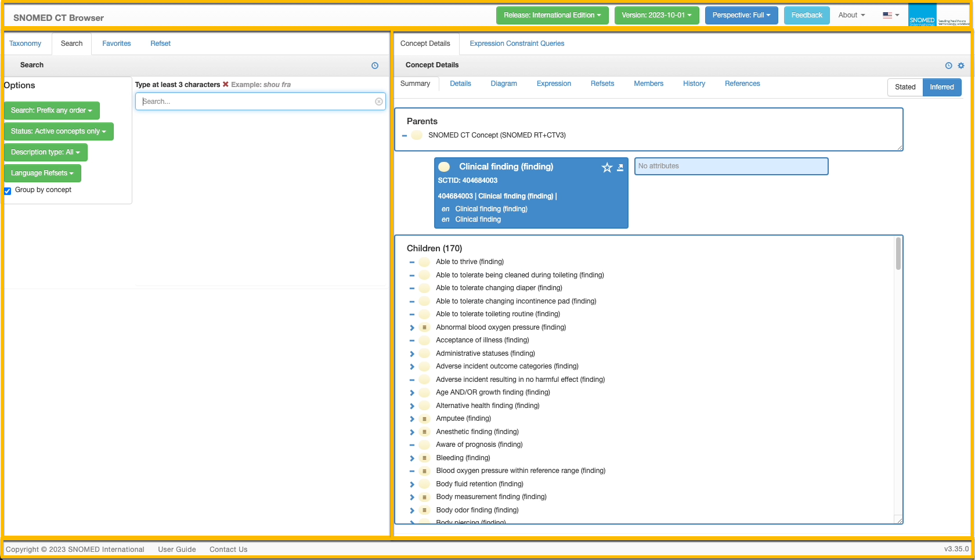The height and width of the screenshot is (560, 975).
Task: Clear the search box with X icon
Action: pos(379,102)
